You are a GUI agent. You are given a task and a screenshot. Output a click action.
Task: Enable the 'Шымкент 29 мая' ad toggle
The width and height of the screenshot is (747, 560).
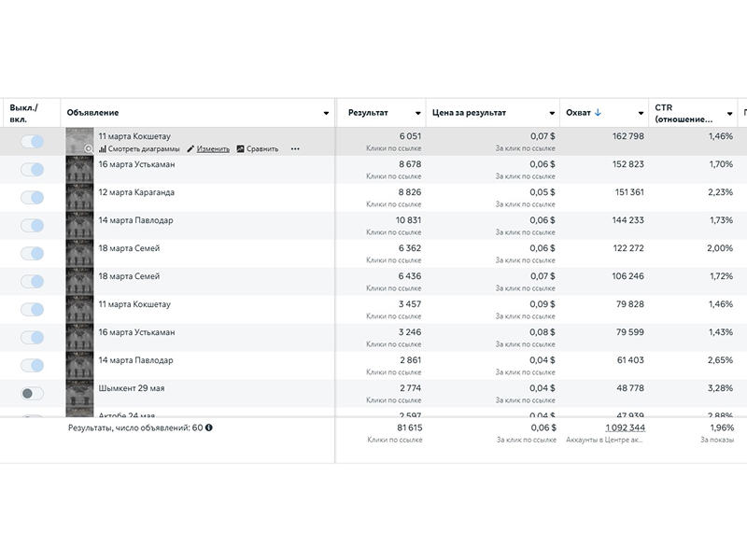coord(33,394)
